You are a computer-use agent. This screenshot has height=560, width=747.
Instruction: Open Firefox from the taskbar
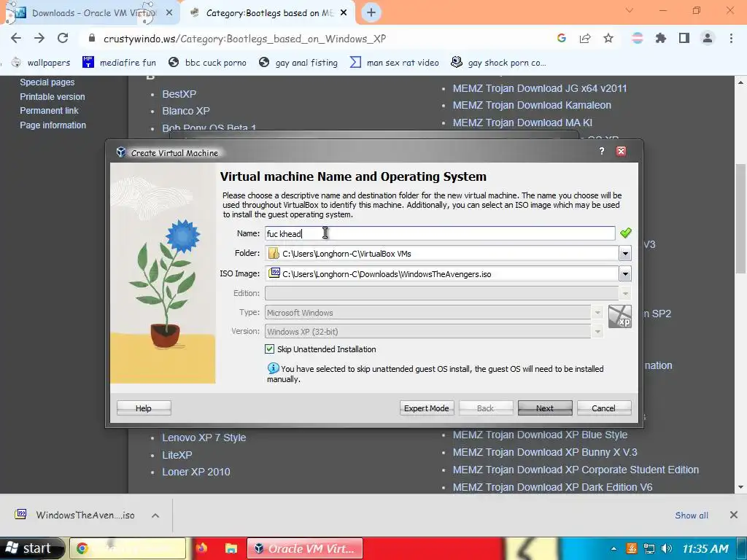pyautogui.click(x=201, y=548)
